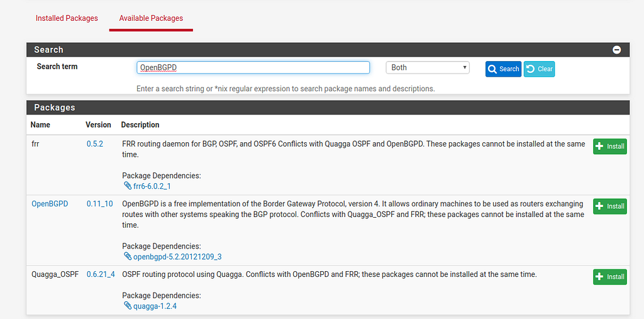Open the Both search scope dropdown
This screenshot has height=319, width=644.
click(x=428, y=67)
